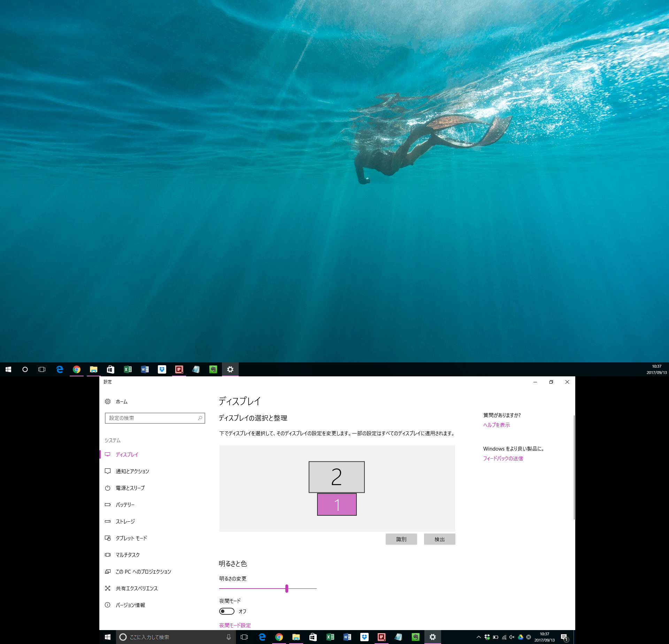
Task: Click the main taskbar clock 10:37
Action: 545,637
